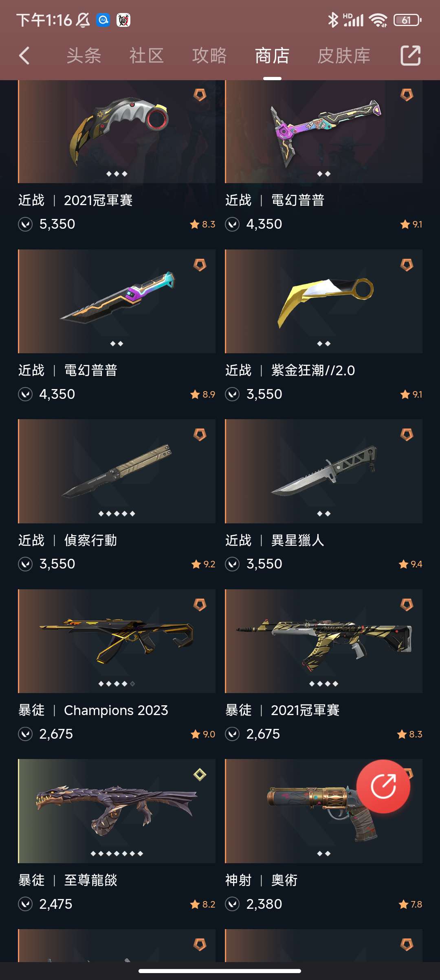Select the 至尊龍燄 dragon Vandal image

(117, 811)
